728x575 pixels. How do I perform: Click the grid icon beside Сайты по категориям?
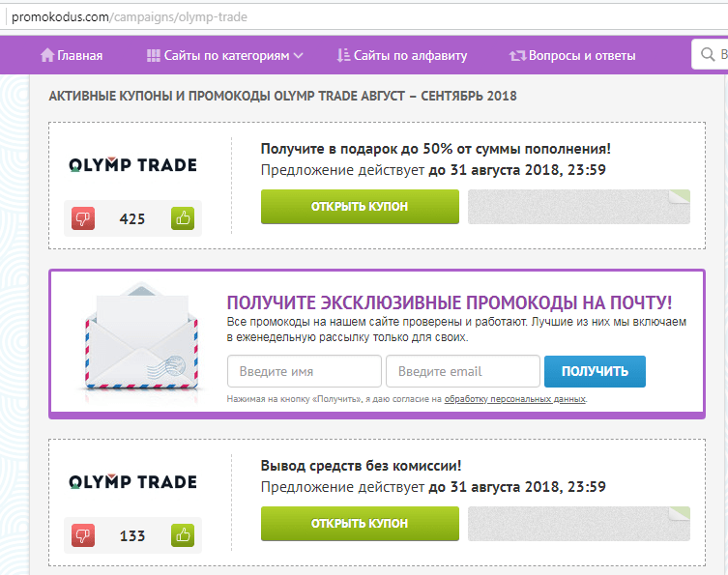pyautogui.click(x=153, y=56)
